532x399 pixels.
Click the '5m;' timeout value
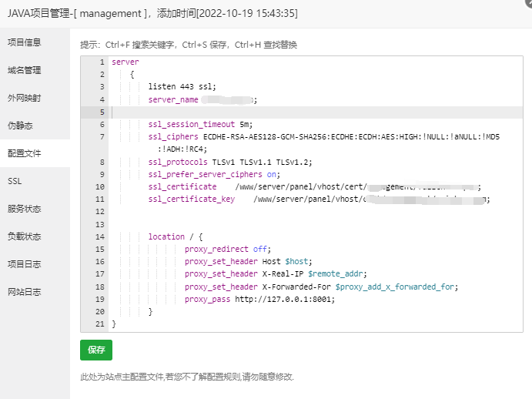(246, 125)
